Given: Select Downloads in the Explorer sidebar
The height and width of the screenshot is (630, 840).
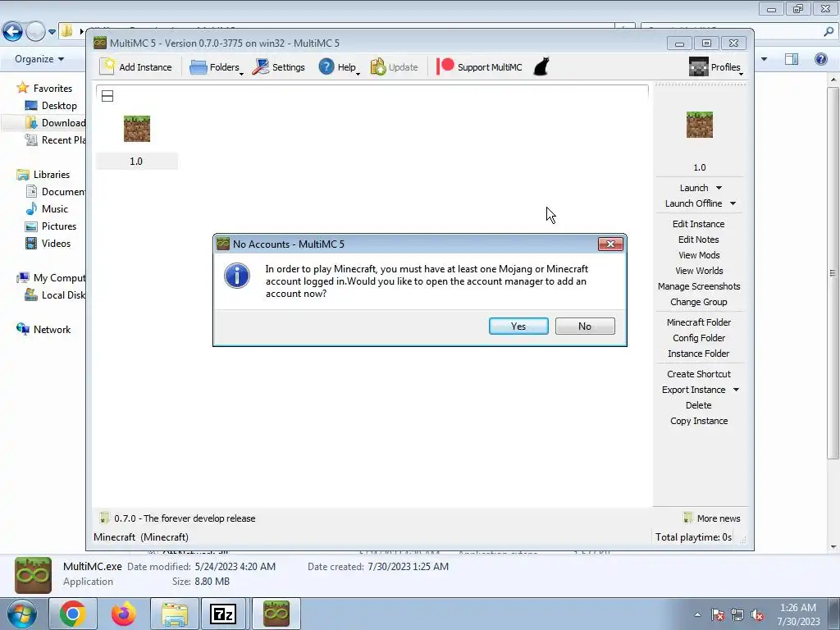Looking at the screenshot, I should point(55,123).
